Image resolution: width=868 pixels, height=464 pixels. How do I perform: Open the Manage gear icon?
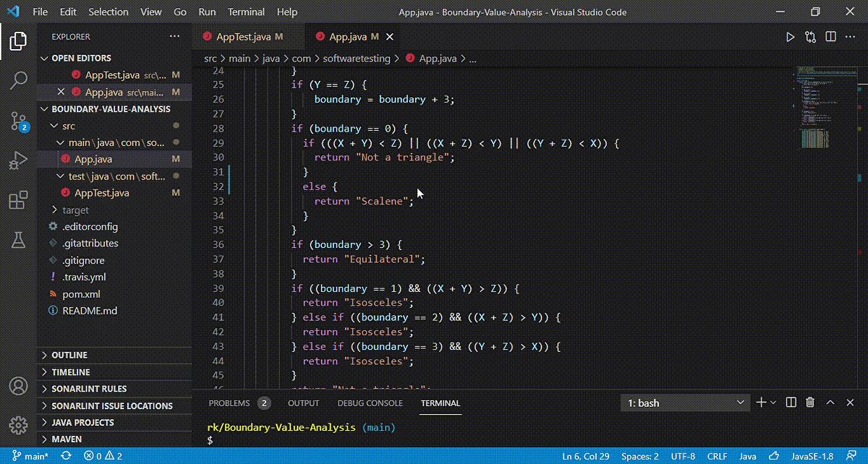pyautogui.click(x=18, y=426)
